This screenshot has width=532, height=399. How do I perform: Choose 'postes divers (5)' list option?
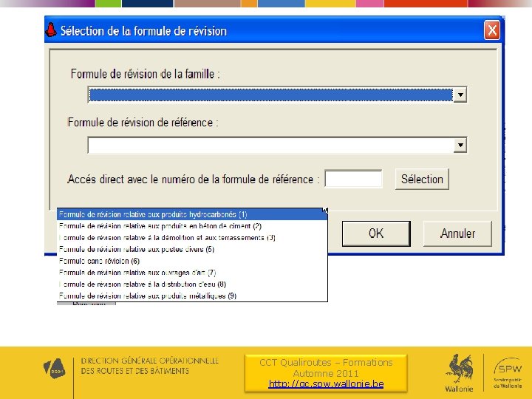pyautogui.click(x=192, y=250)
